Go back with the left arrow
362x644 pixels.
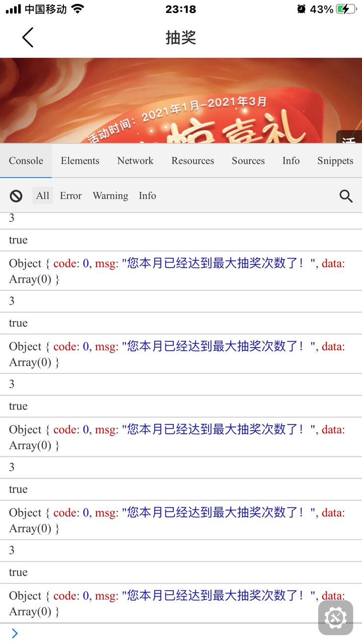coord(28,38)
